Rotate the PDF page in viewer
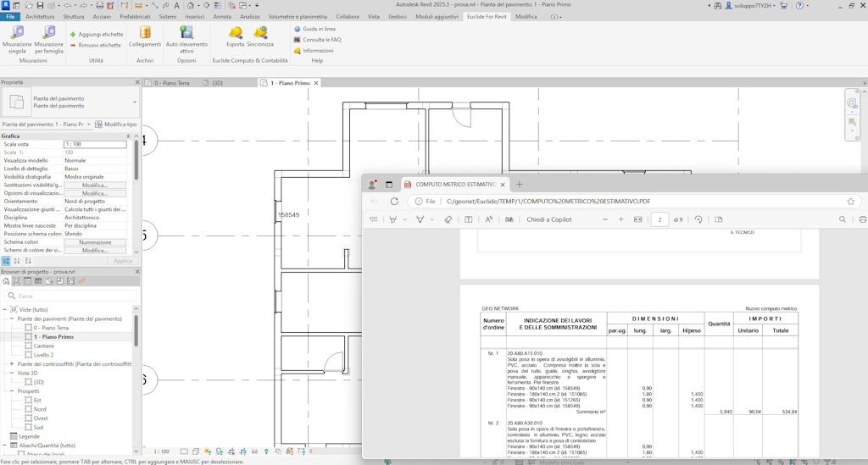The width and height of the screenshot is (868, 465). click(698, 219)
